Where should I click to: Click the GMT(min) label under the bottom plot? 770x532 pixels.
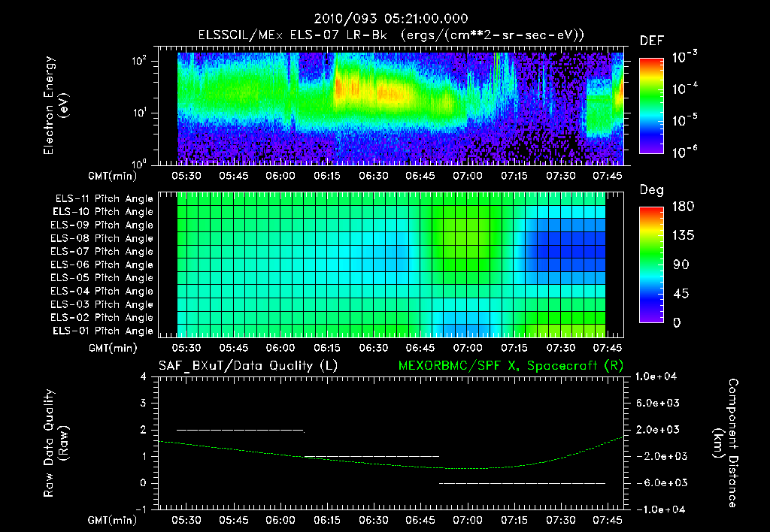[x=112, y=520]
